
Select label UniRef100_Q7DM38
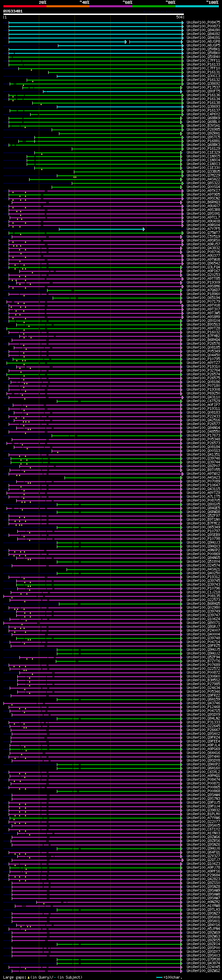coord(203,959)
